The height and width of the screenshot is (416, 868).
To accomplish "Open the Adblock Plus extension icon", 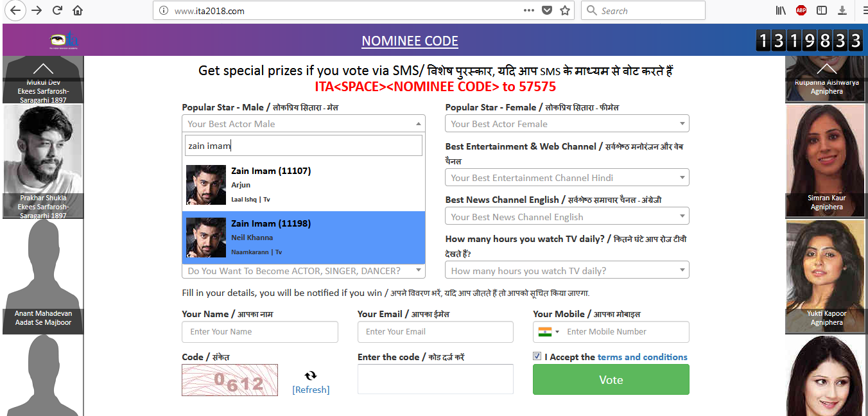I will coord(801,10).
